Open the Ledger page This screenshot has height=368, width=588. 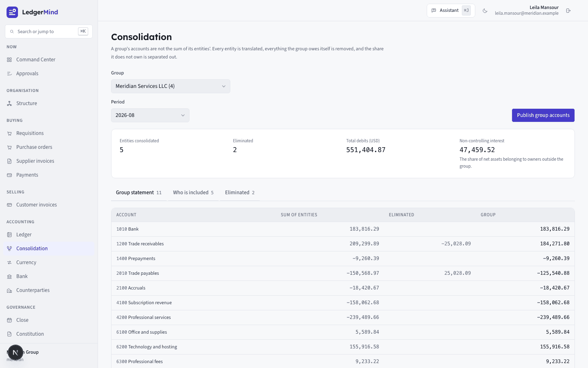pos(49,235)
